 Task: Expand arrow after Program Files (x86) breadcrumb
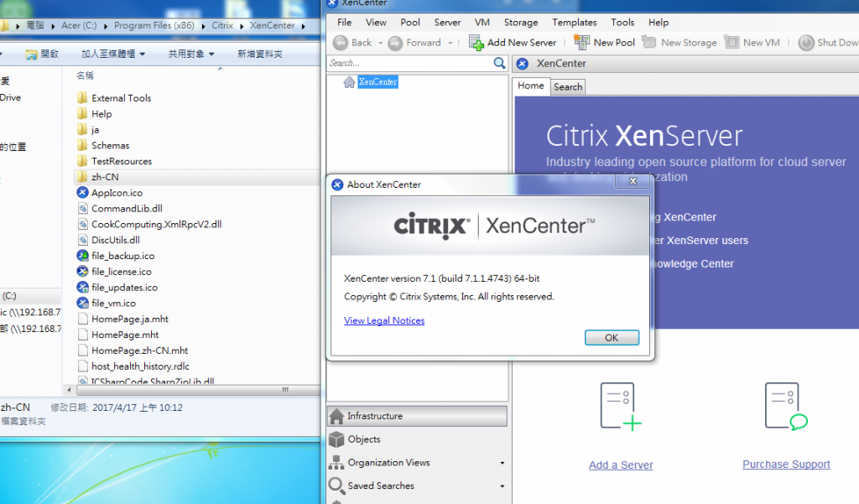[203, 26]
